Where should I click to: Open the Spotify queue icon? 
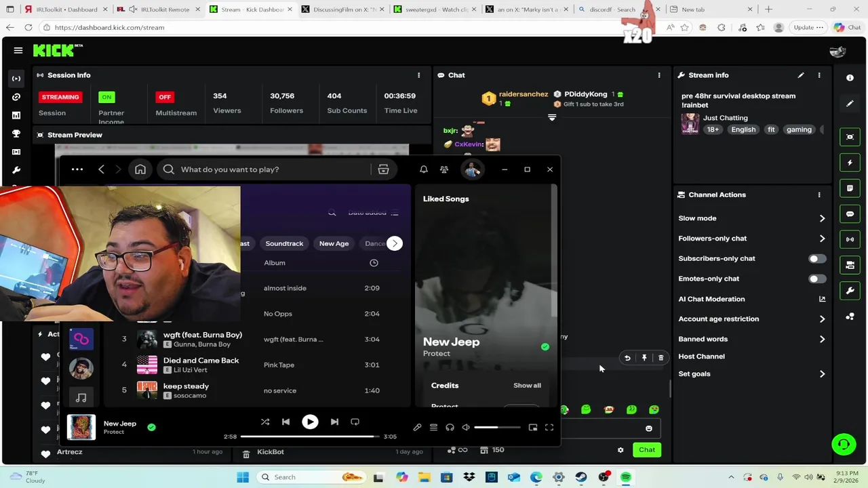pos(433,427)
